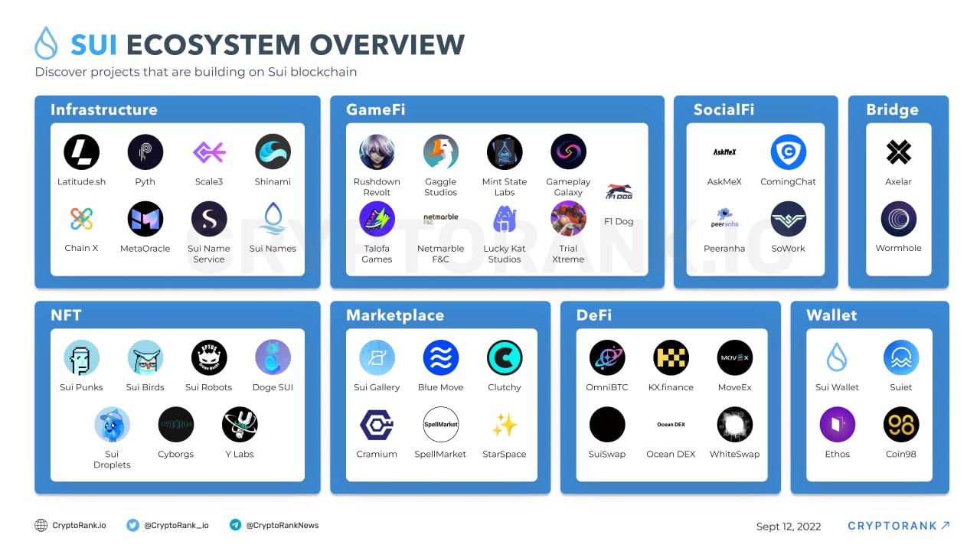
Task: Open the Blue Move marketplace logo
Action: 440,357
